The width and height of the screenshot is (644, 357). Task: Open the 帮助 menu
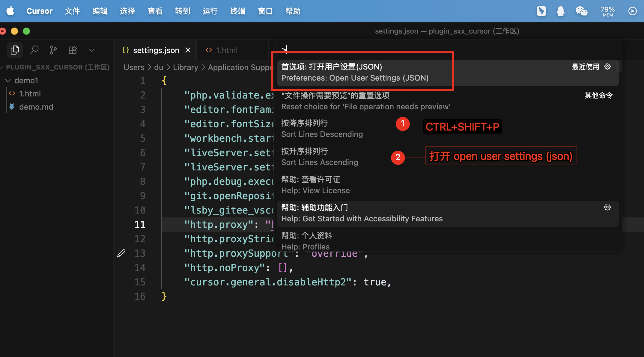(293, 11)
